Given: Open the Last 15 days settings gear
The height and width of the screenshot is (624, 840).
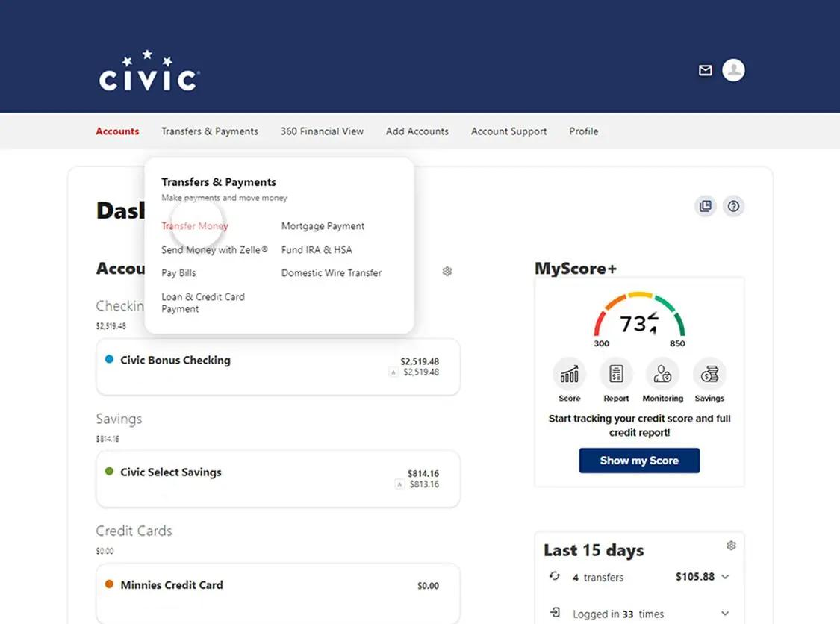Looking at the screenshot, I should point(731,546).
